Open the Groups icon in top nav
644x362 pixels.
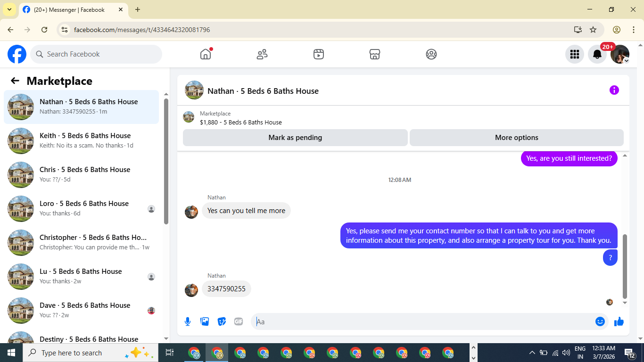tap(431, 54)
